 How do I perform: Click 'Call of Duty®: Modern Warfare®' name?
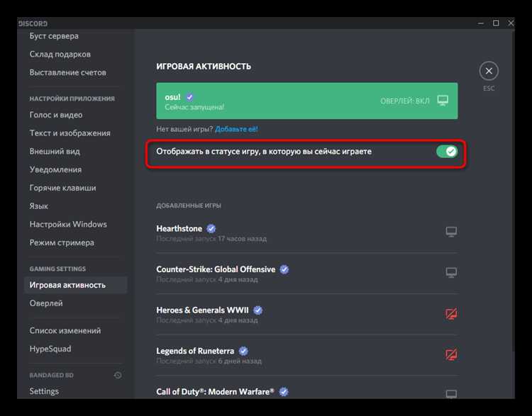pos(215,392)
